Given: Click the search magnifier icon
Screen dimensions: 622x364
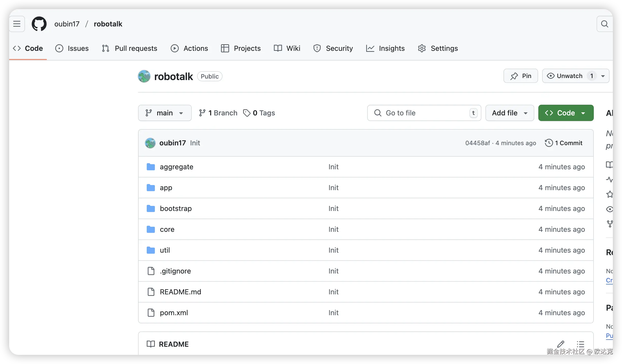Looking at the screenshot, I should pyautogui.click(x=604, y=24).
